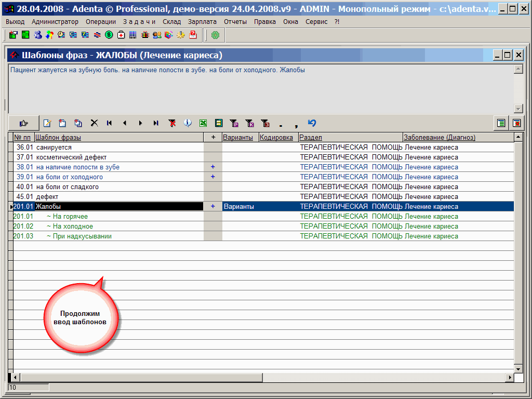Screen dimensions: 532x399
Task: Click the edit record pencil icon
Action: (47, 123)
